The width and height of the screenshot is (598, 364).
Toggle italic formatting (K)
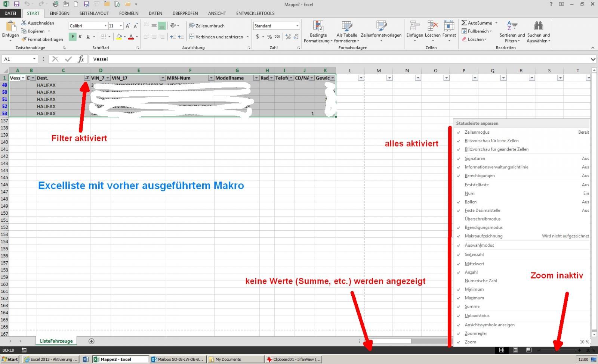coord(80,37)
